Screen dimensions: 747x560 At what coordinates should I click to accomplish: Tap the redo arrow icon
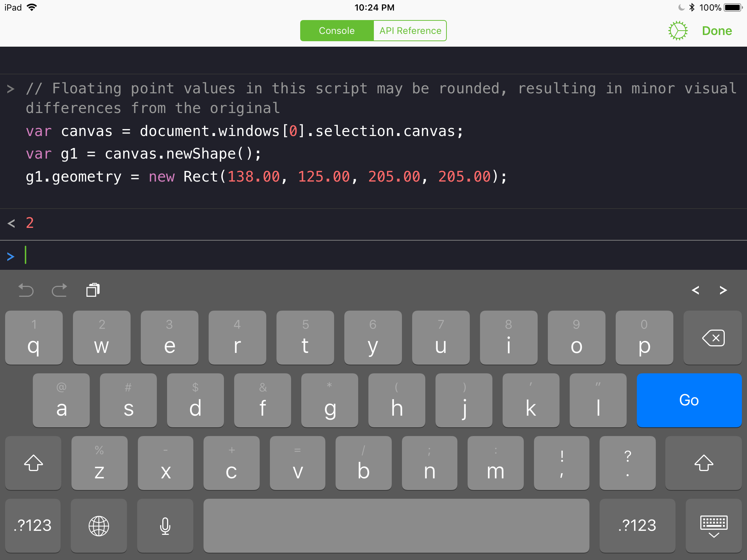point(59,290)
